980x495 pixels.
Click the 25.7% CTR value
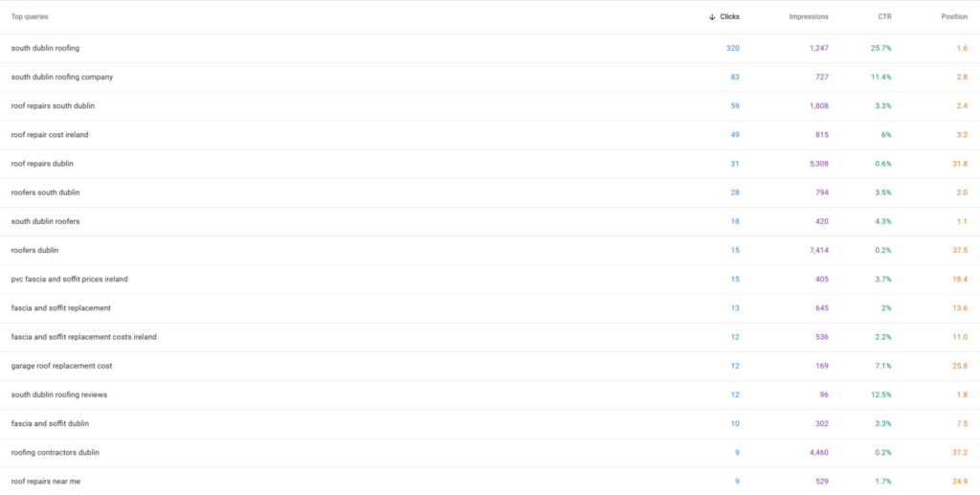click(881, 48)
